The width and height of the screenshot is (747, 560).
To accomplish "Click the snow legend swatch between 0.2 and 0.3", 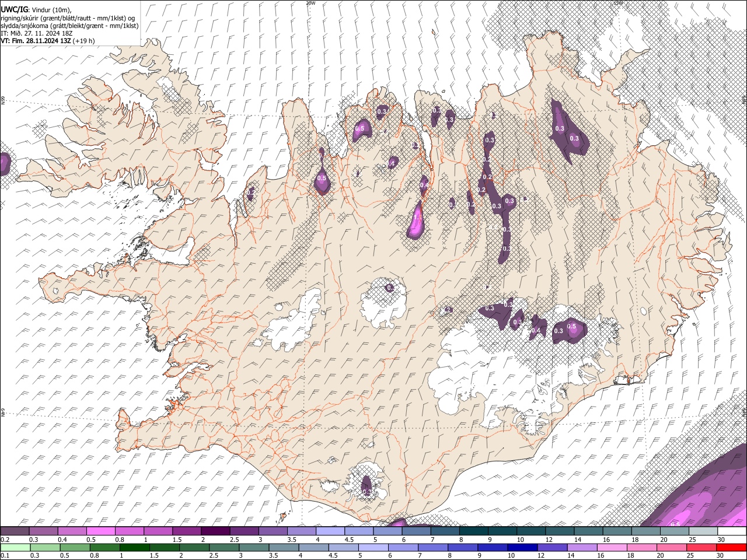I will 15,531.
